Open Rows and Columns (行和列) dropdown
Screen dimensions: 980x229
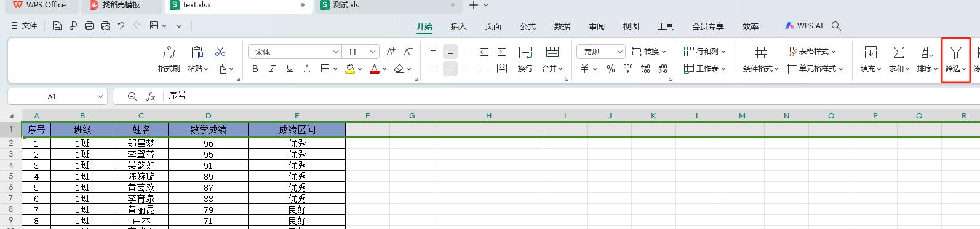705,52
